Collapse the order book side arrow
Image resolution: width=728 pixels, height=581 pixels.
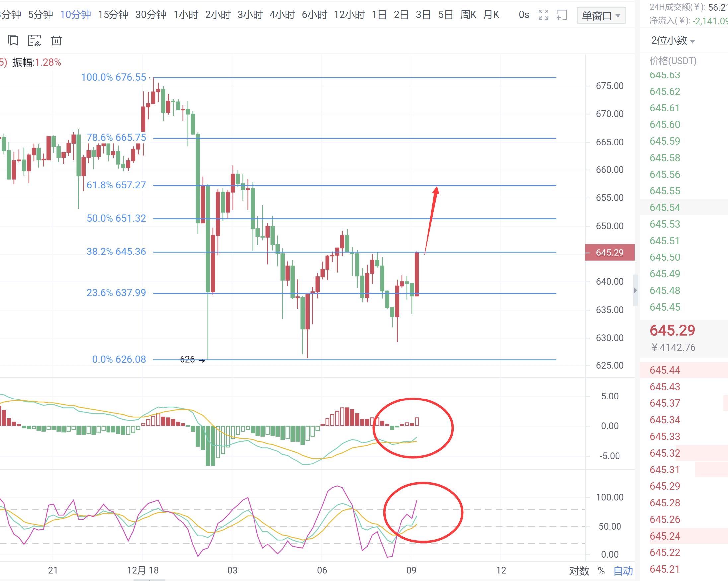[635, 290]
